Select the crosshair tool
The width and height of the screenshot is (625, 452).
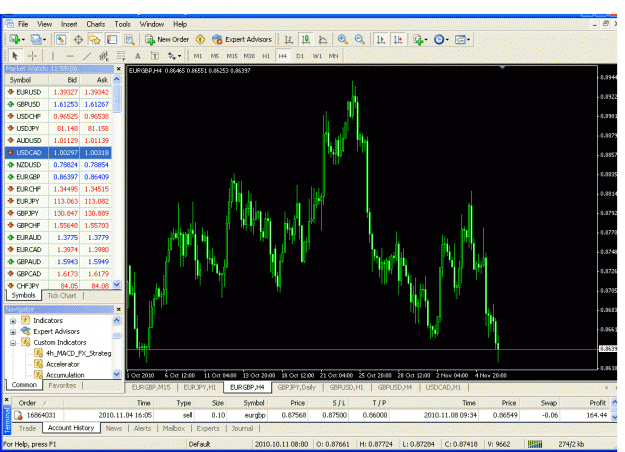[x=32, y=56]
